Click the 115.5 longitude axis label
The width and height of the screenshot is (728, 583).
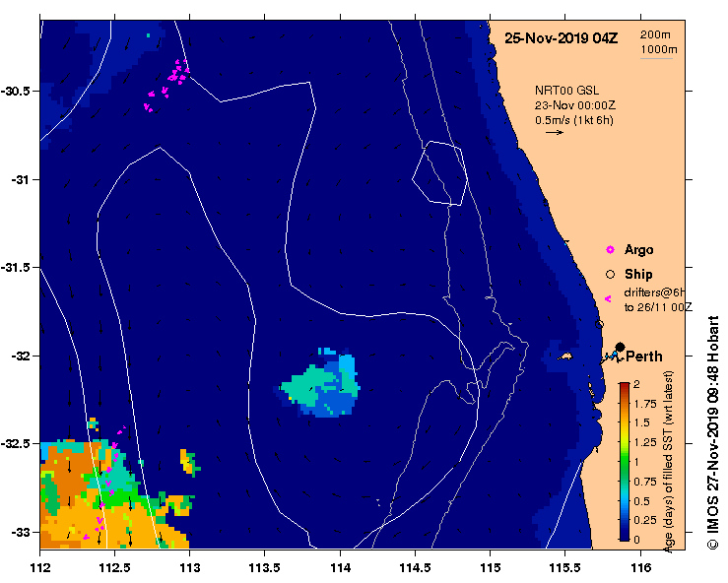(x=564, y=567)
